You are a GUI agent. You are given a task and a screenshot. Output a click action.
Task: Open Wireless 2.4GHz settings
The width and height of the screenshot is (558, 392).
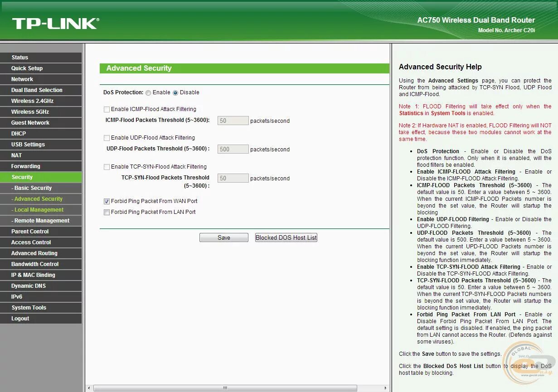click(x=41, y=101)
